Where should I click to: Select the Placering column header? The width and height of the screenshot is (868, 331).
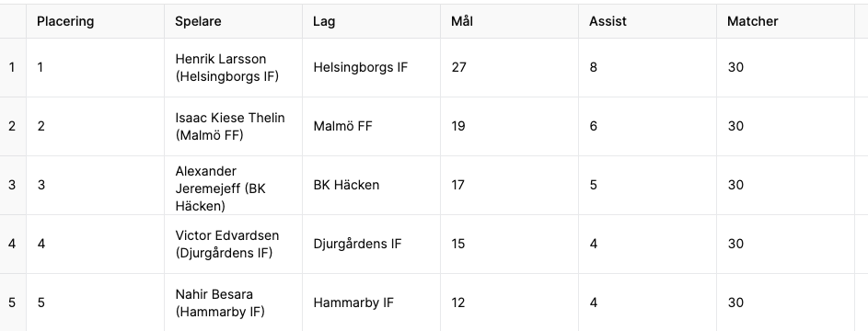[x=95, y=21]
